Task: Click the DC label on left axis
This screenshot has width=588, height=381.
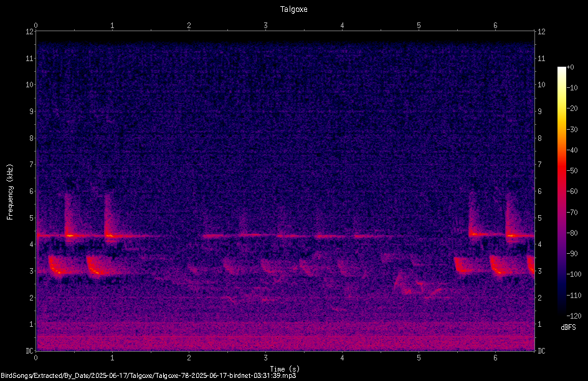Action: click(29, 351)
